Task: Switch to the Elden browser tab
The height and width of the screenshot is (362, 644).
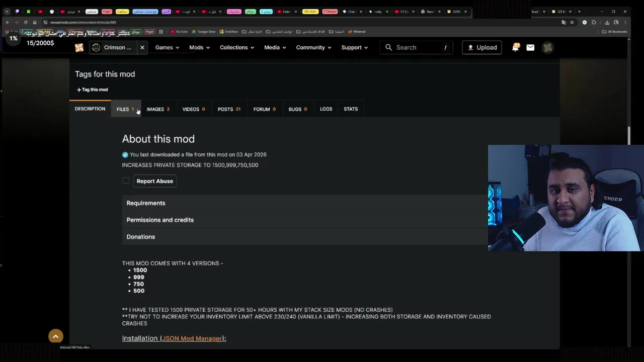Action: 287,12
